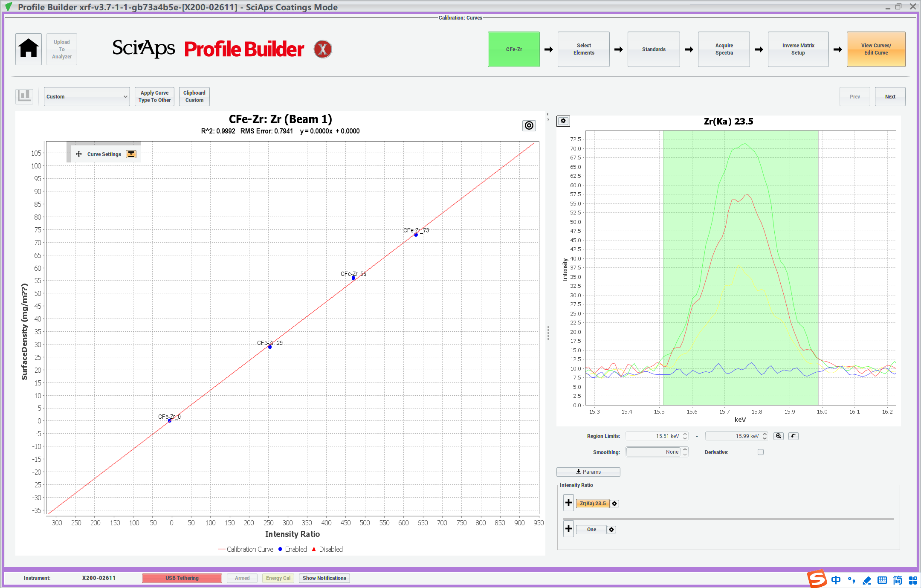
Task: Click the upper region limit field
Action: pos(733,436)
